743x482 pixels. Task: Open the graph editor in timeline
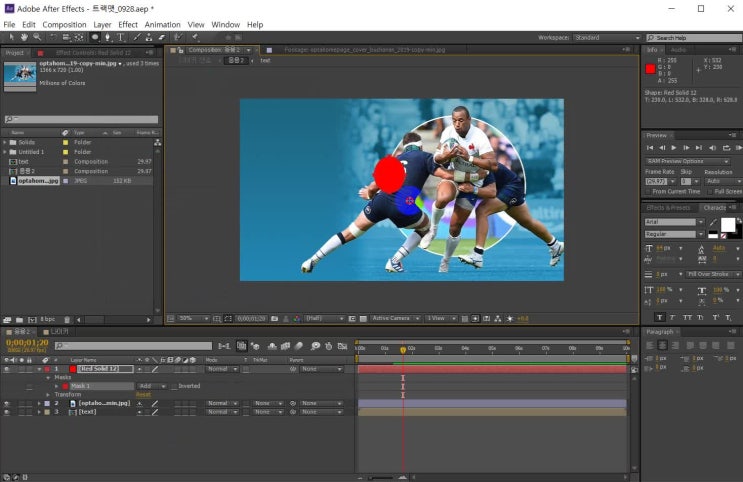343,346
